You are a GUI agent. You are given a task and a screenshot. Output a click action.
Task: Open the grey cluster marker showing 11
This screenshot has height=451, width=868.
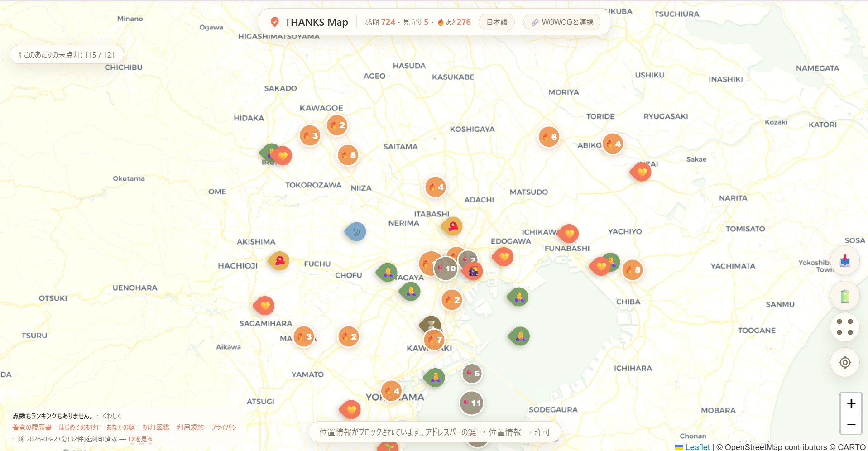tap(472, 403)
